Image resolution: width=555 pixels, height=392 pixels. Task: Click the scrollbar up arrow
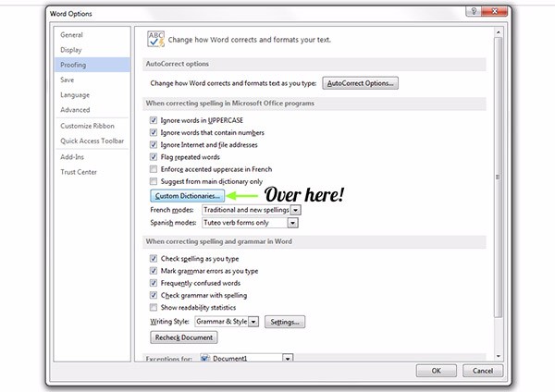click(x=499, y=32)
